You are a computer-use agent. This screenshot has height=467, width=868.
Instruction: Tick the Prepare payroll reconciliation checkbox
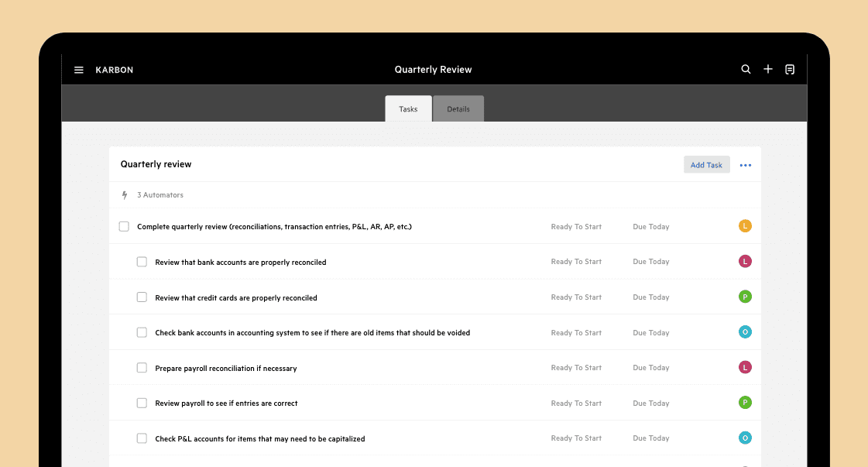point(142,368)
